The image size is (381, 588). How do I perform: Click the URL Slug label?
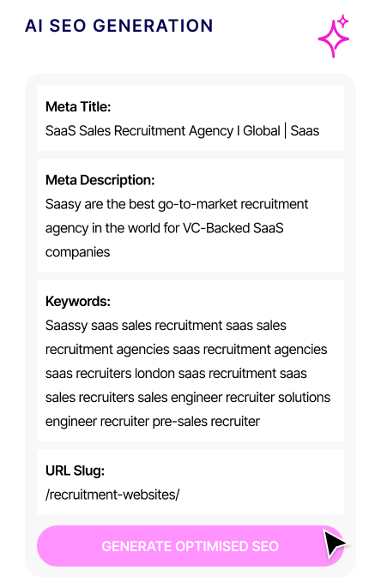tap(75, 471)
